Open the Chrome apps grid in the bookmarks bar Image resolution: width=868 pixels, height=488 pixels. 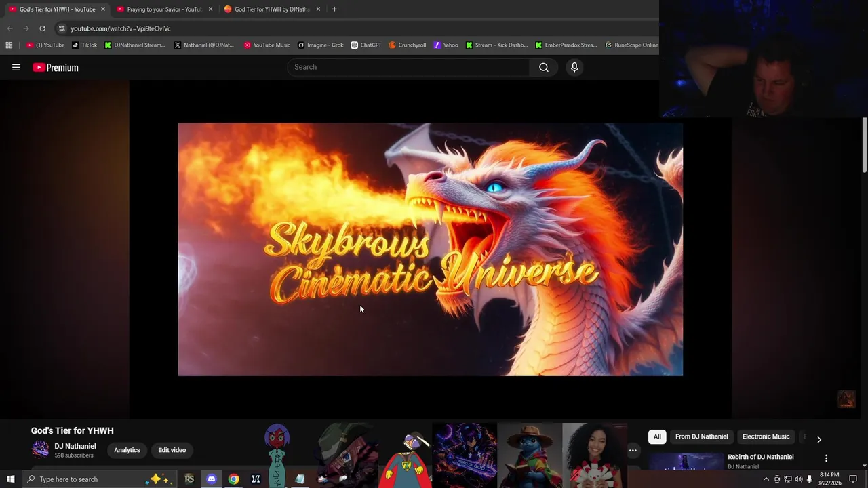pyautogui.click(x=9, y=45)
